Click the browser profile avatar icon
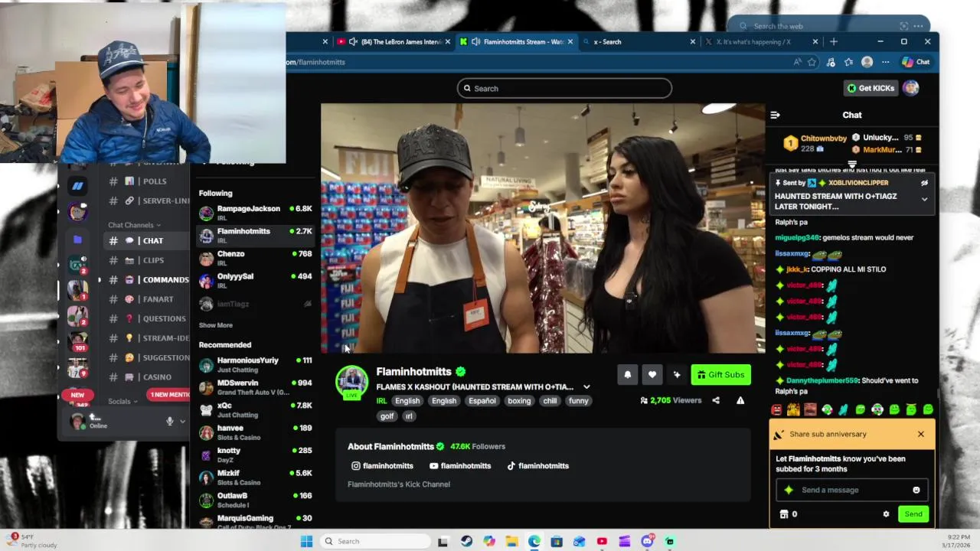This screenshot has width=980, height=551. tap(867, 62)
